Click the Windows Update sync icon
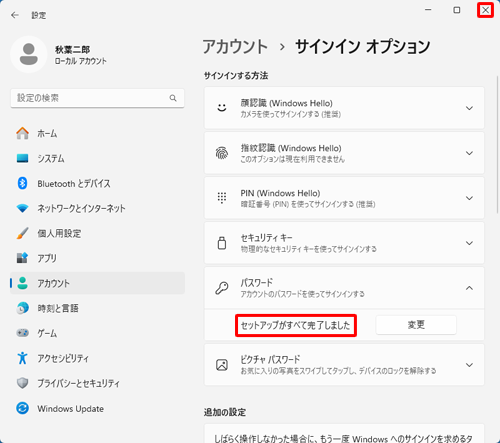The image size is (500, 443). pyautogui.click(x=22, y=408)
